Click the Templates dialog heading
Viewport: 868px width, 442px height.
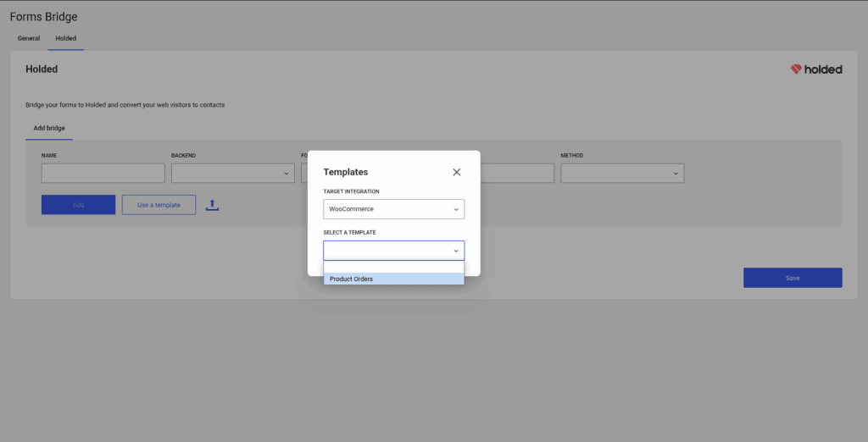click(x=346, y=172)
